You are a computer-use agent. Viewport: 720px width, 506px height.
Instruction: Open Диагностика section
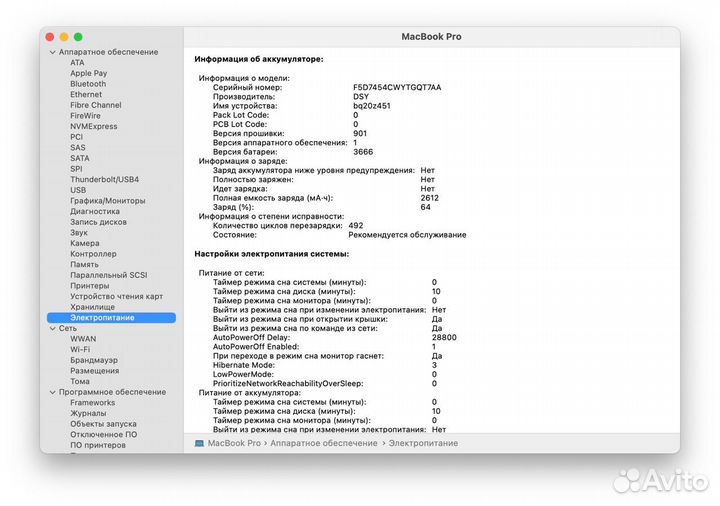[95, 211]
